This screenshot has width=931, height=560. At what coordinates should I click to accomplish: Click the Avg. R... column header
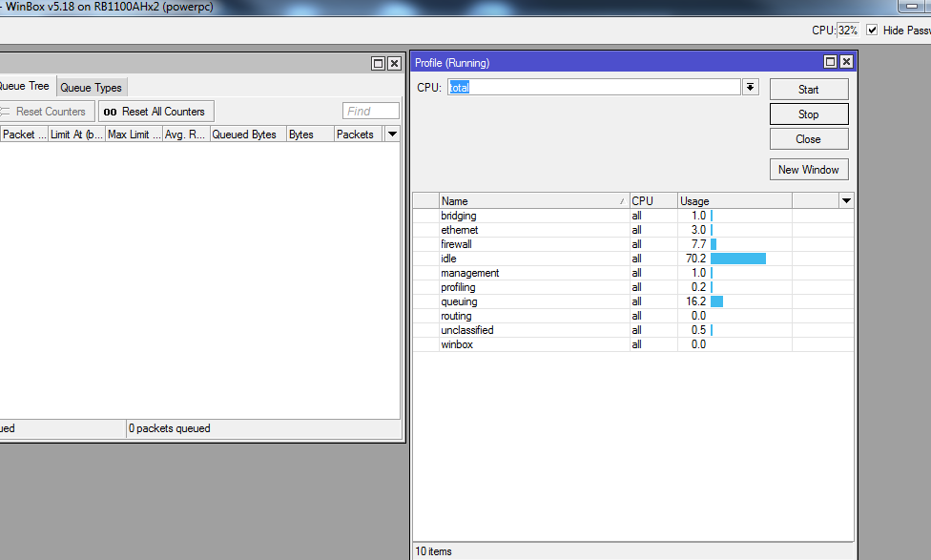click(185, 135)
